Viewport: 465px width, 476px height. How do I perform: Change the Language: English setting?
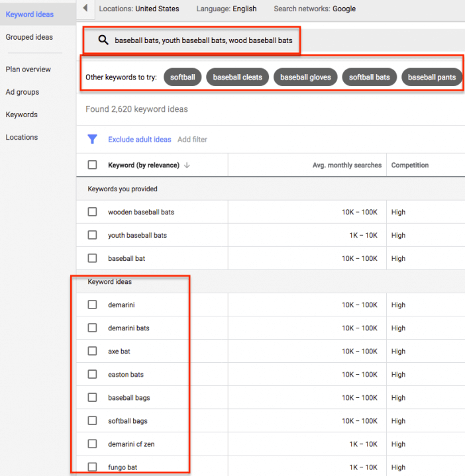point(227,9)
